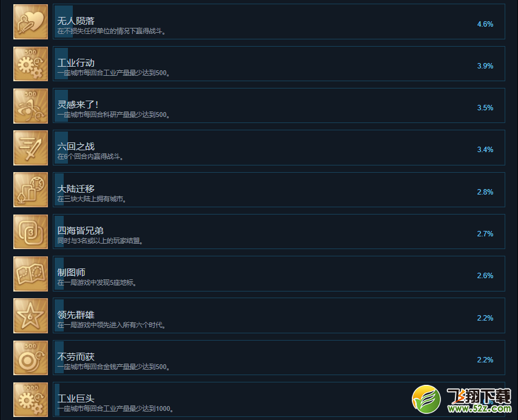Click the 制图师 map icon

[30, 274]
